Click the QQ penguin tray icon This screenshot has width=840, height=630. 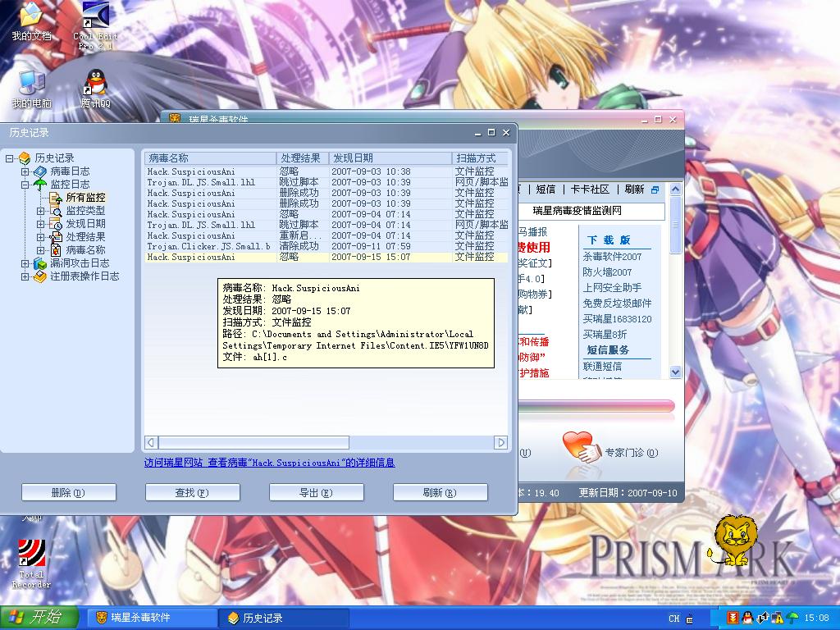coord(747,618)
